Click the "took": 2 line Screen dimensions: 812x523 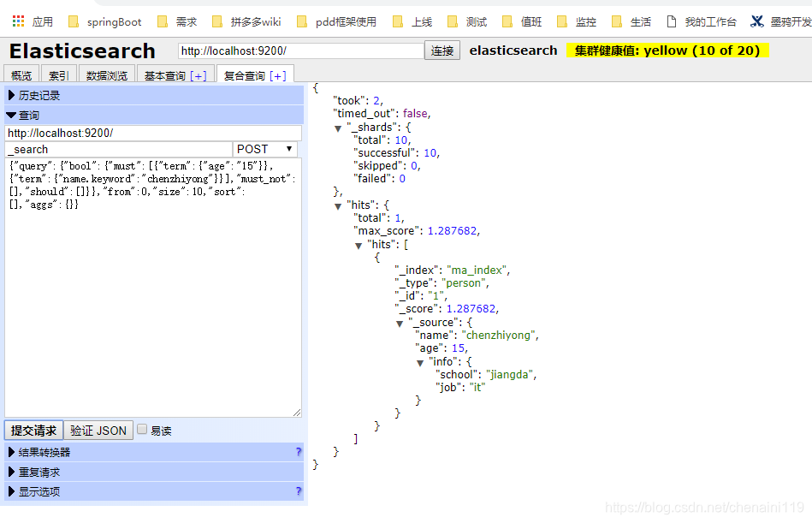[x=358, y=100]
